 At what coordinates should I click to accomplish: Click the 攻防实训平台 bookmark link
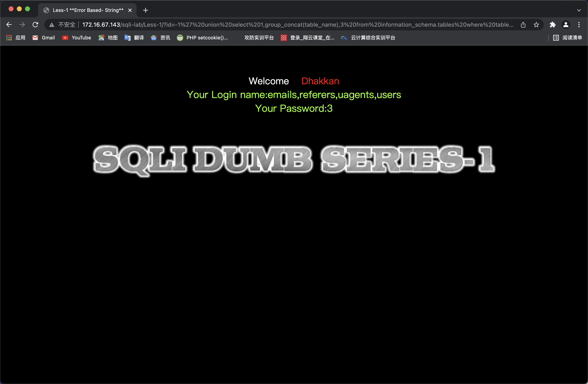coord(258,38)
